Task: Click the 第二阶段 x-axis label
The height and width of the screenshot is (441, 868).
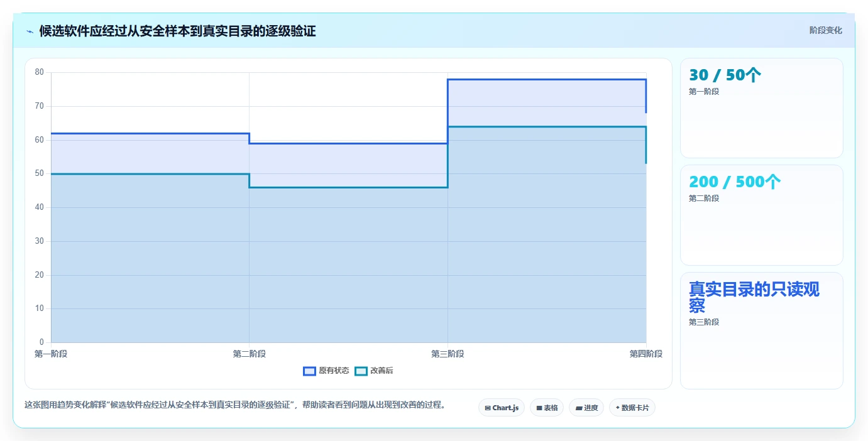Action: coord(249,354)
